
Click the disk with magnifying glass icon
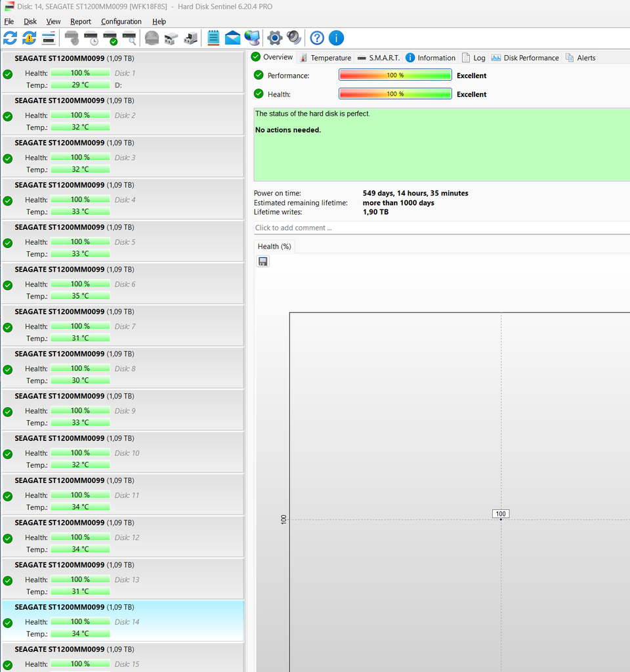click(x=129, y=38)
